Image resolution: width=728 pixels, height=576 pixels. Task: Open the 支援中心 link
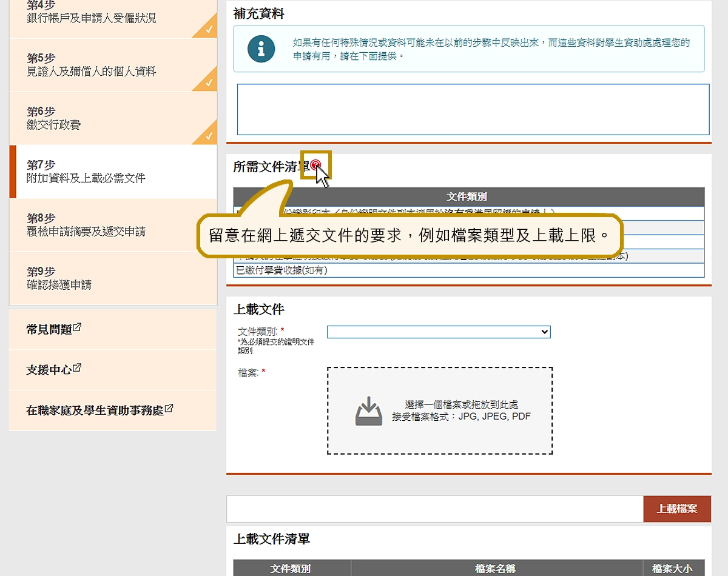tap(49, 370)
